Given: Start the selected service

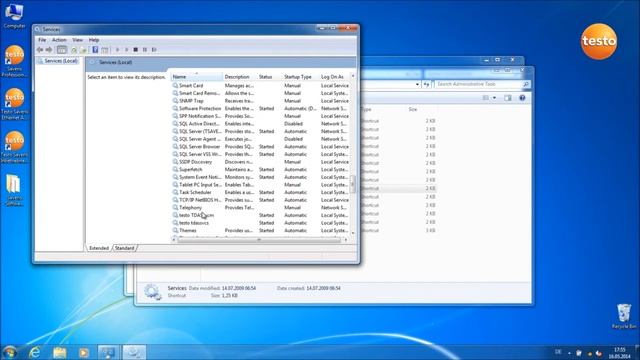Looking at the screenshot, I should (118, 50).
